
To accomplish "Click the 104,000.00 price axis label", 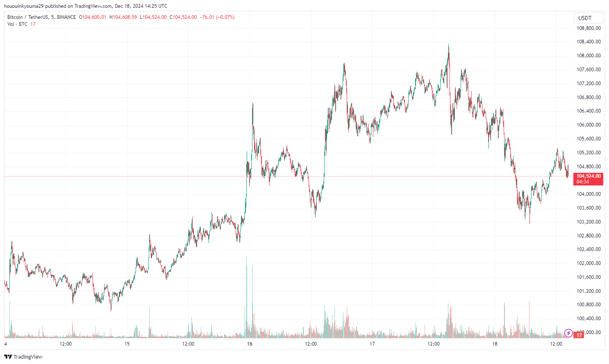I will [x=589, y=194].
